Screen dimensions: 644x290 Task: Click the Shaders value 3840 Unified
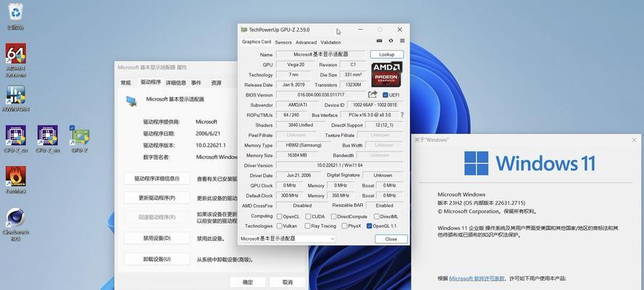point(301,125)
